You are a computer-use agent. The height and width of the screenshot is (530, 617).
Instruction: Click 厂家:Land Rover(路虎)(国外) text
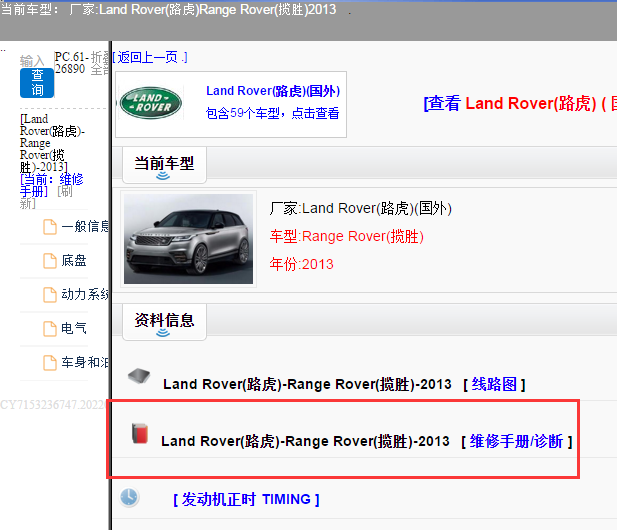(360, 208)
